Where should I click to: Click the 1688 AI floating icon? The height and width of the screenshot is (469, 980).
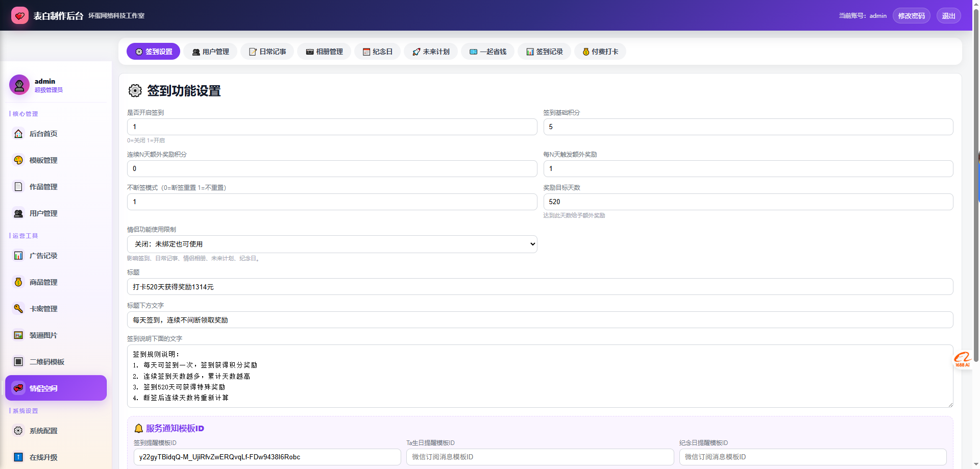pyautogui.click(x=963, y=359)
